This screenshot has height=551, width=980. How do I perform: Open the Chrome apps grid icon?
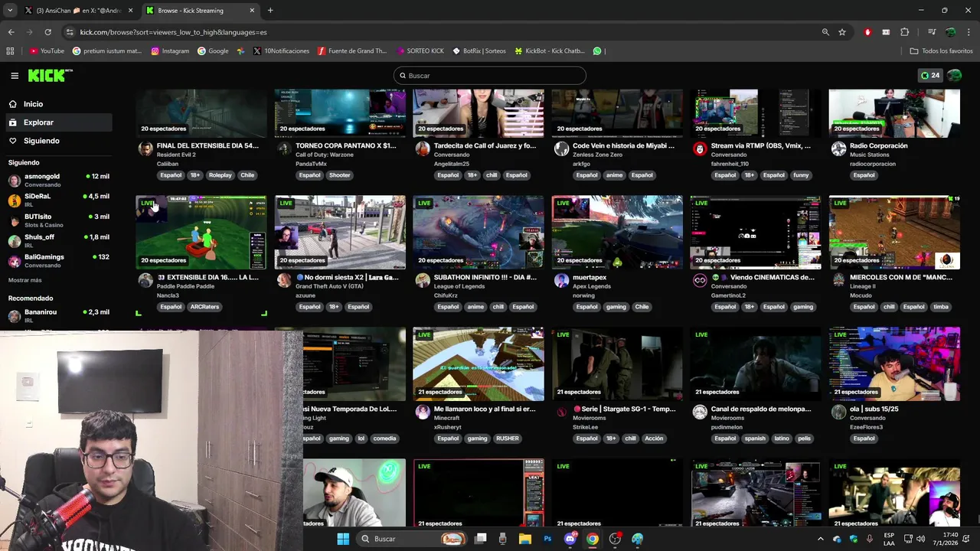pyautogui.click(x=10, y=51)
